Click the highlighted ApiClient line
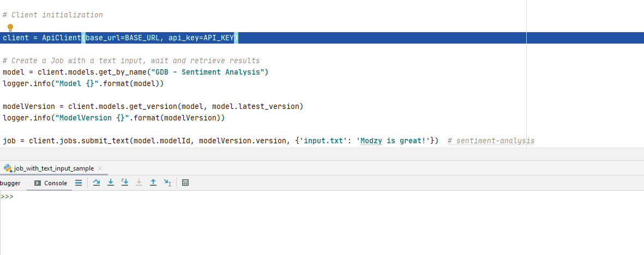644x255 pixels. click(x=120, y=38)
